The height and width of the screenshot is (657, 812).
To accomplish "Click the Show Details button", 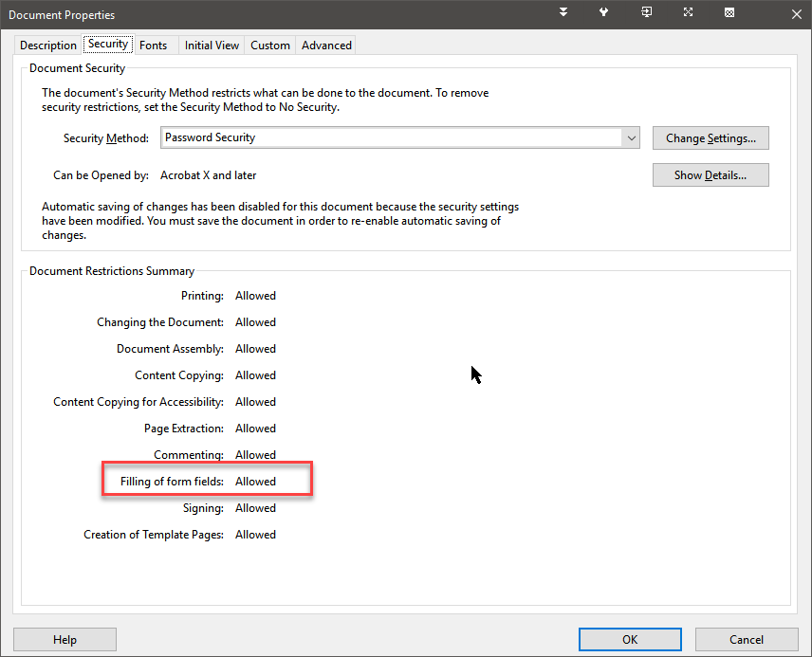I will tap(710, 175).
